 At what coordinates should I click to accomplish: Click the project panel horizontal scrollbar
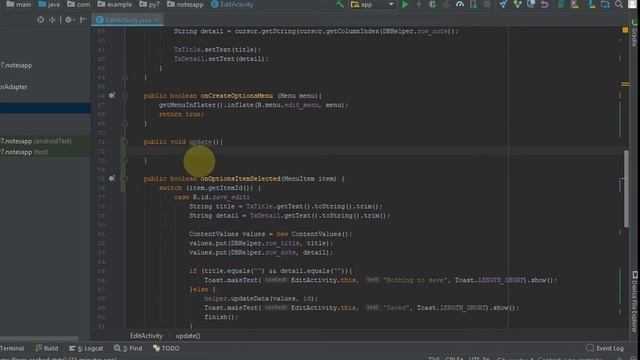point(39,338)
